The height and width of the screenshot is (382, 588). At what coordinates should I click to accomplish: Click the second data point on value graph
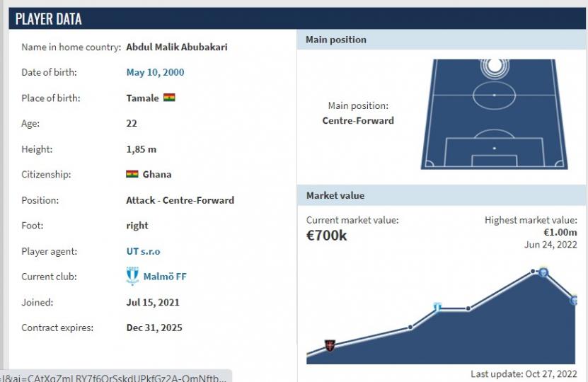pyautogui.click(x=410, y=328)
